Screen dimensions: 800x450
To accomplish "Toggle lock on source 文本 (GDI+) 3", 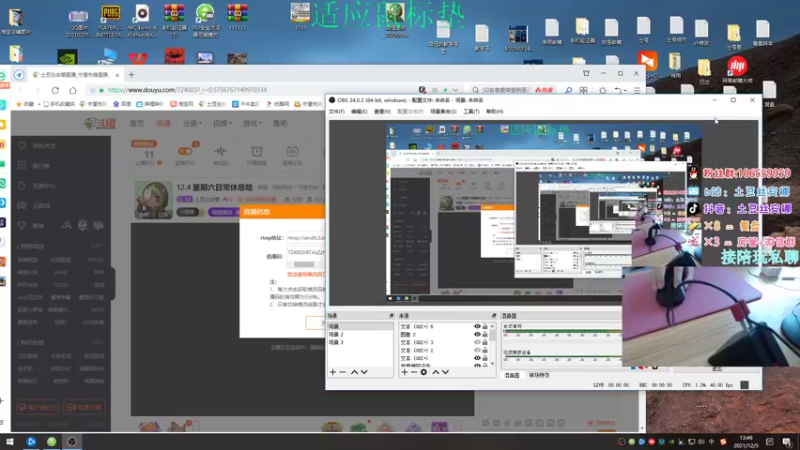I will point(485,342).
